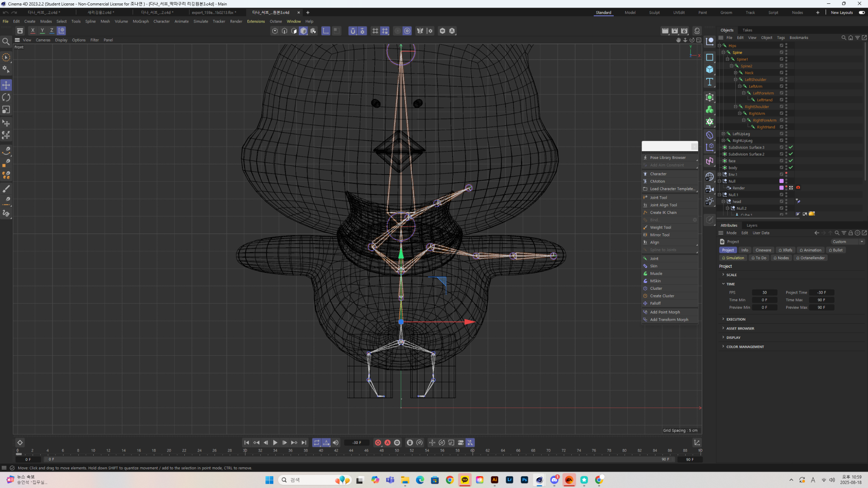Toggle the Y axis lock
The image size is (868, 488).
[42, 30]
